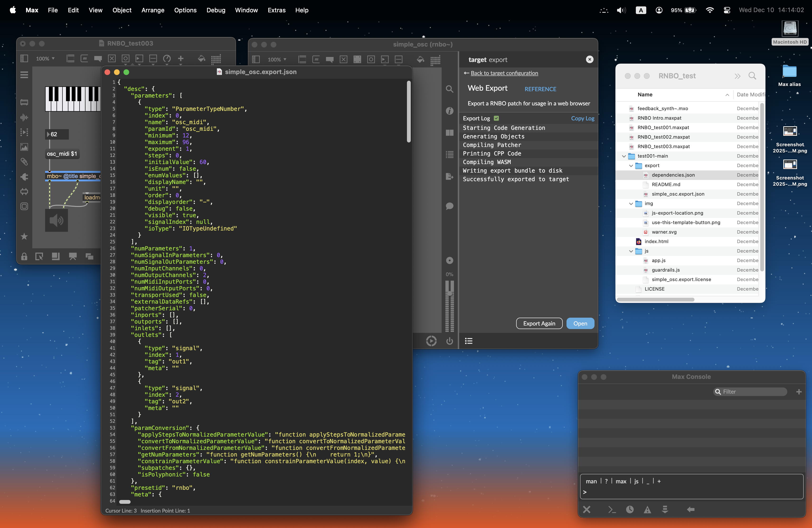Screen dimensions: 812x528
Task: Click the lock patcher icon
Action: (x=24, y=256)
